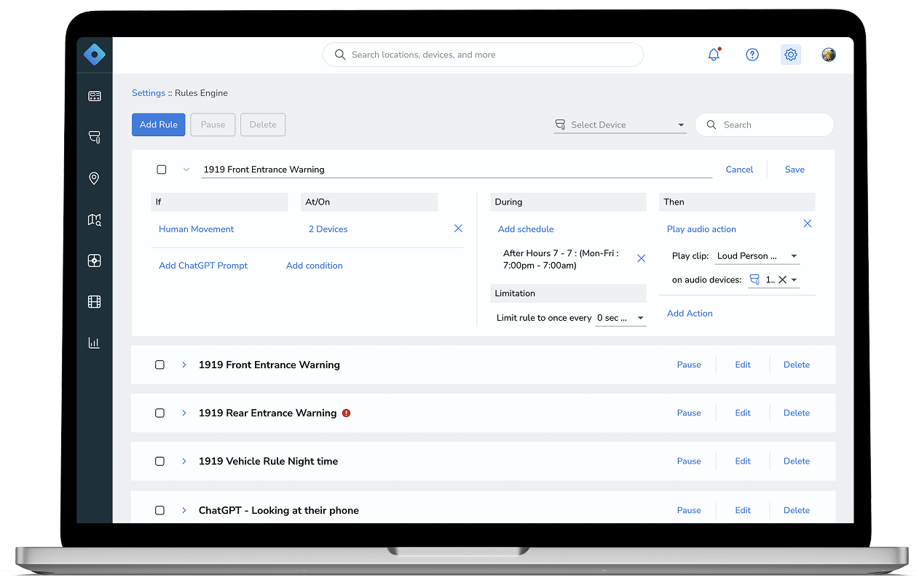Remove the After Hours schedule with X
Screen dimensions: 919x588
642,258
